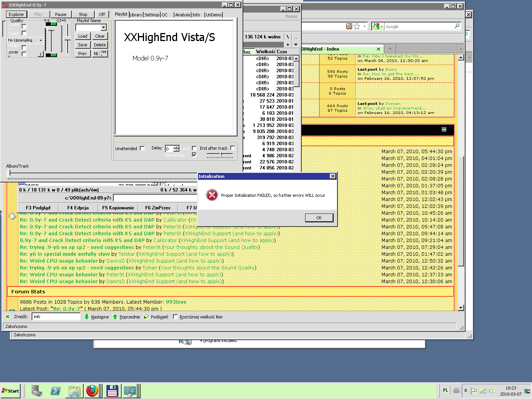Screen dimensions: 532x399
Task: Click the Delete playlist button
Action: click(100, 45)
